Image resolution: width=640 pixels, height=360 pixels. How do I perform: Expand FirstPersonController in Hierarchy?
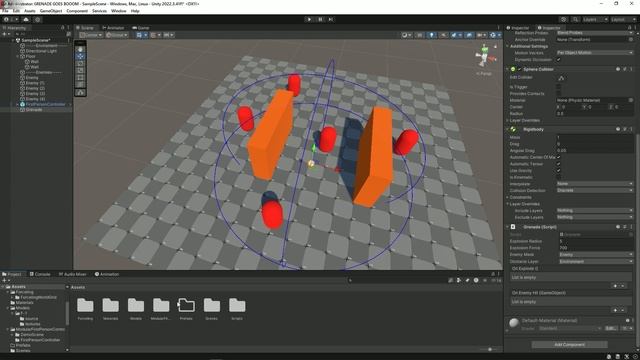[x=17, y=104]
